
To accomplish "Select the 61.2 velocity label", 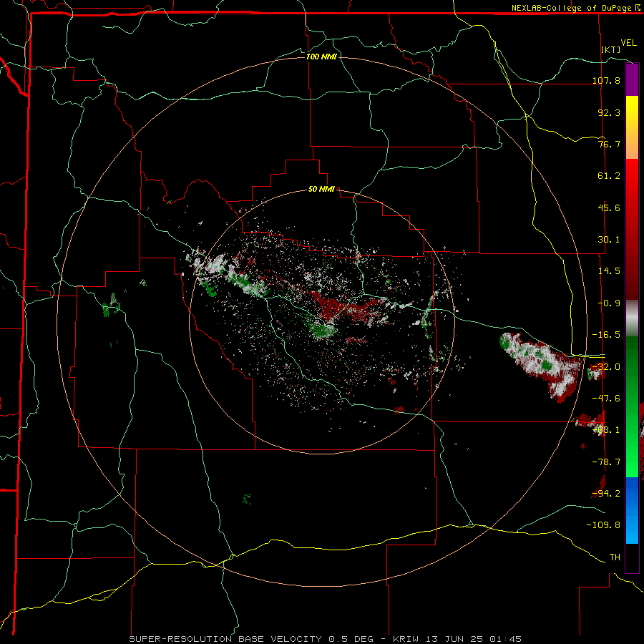I will [x=609, y=176].
